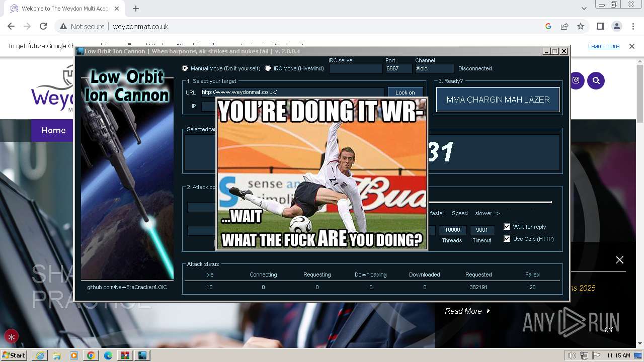Switch to Chrome in the taskbar
Viewport: 644px width, 362px height.
(91, 355)
